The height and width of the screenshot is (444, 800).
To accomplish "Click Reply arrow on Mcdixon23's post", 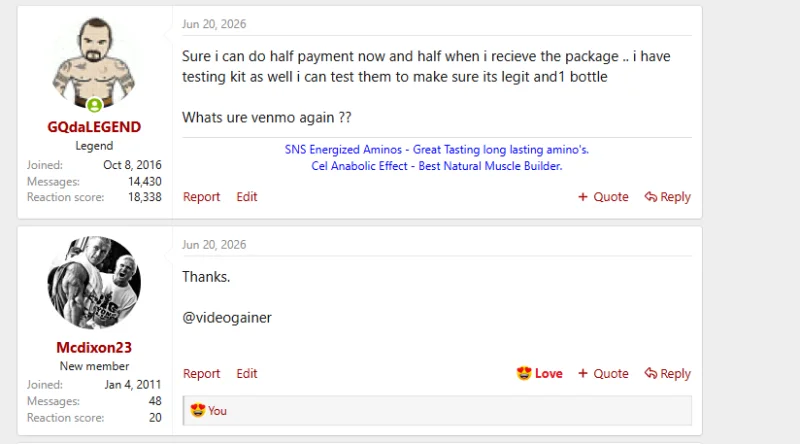I will 651,374.
